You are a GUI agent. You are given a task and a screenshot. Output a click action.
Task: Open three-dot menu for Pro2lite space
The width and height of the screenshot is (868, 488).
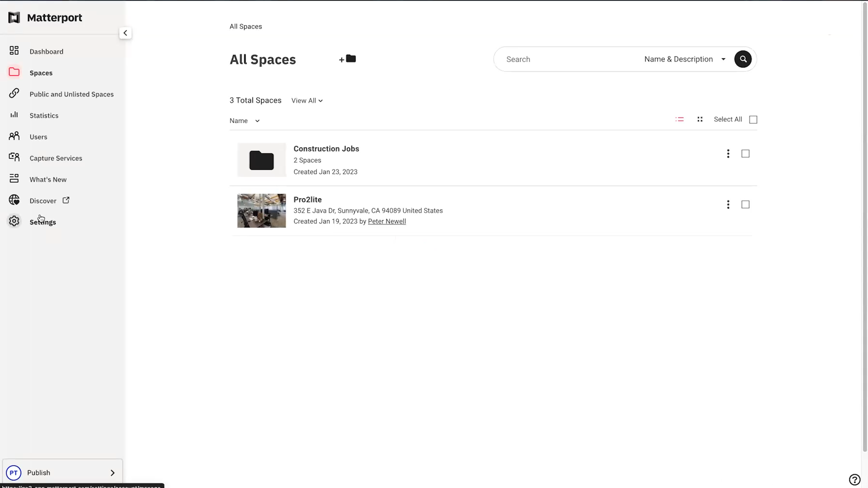click(728, 204)
